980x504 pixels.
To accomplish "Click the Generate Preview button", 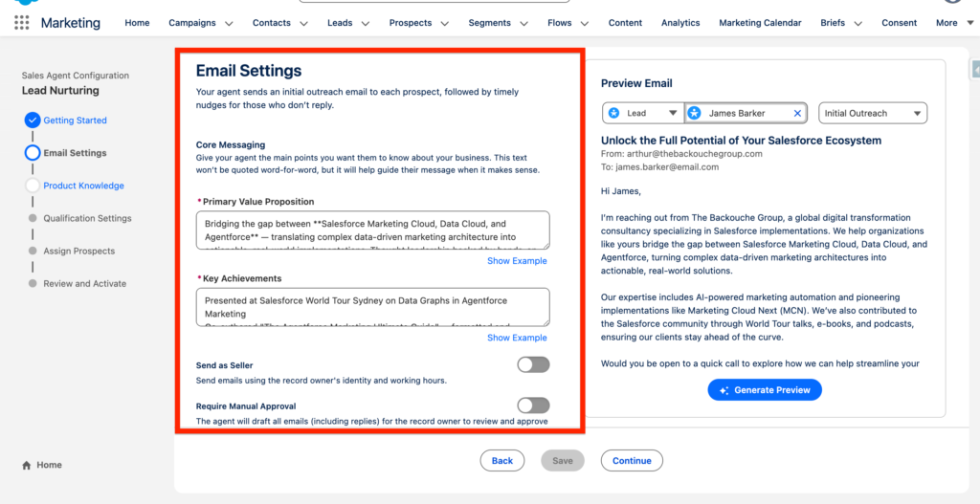I will [765, 390].
